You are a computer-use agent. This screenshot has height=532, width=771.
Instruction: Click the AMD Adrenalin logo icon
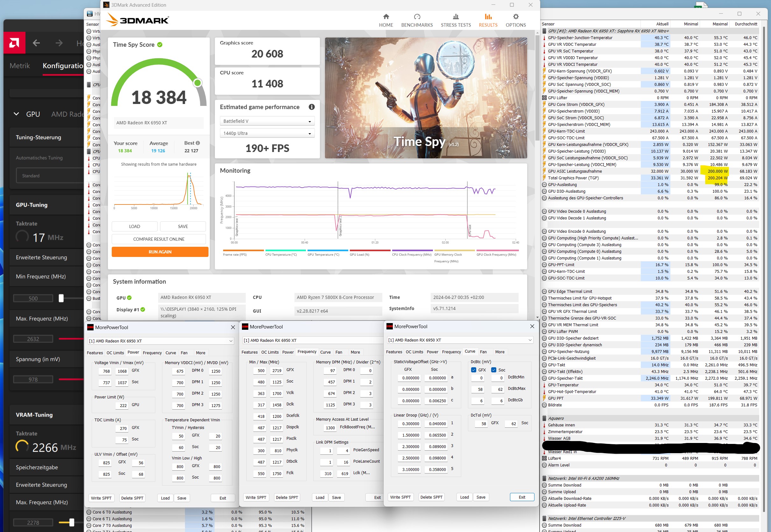(14, 43)
